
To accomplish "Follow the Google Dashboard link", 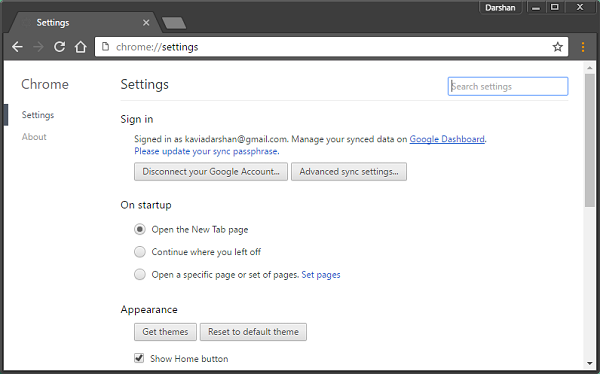I will click(x=447, y=139).
